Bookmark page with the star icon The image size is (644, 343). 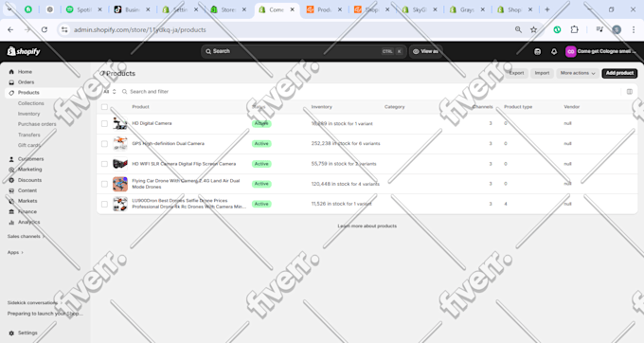pos(533,29)
